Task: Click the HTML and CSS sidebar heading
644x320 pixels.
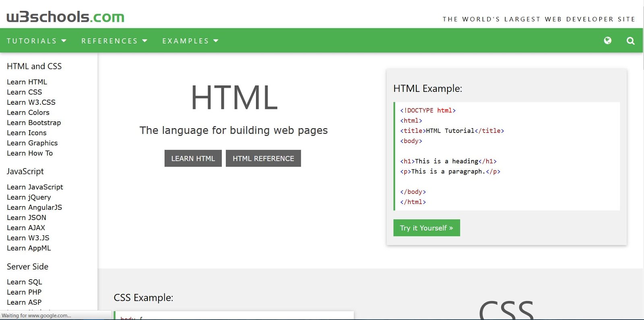Action: click(x=34, y=66)
